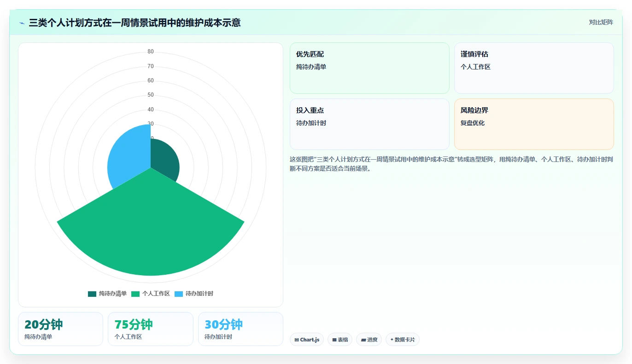This screenshot has height=364, width=632.
Task: Toggle the 个人工作区 legend color swatch
Action: (x=135, y=294)
